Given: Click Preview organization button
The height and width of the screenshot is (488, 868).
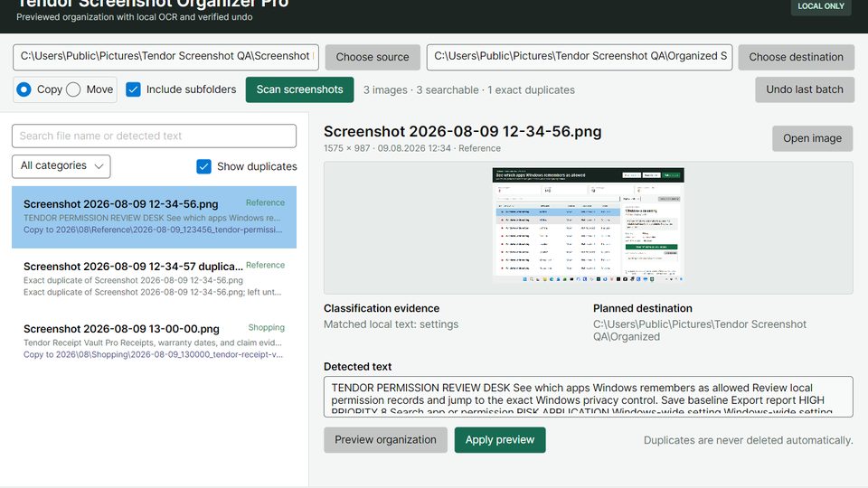Looking at the screenshot, I should point(385,440).
